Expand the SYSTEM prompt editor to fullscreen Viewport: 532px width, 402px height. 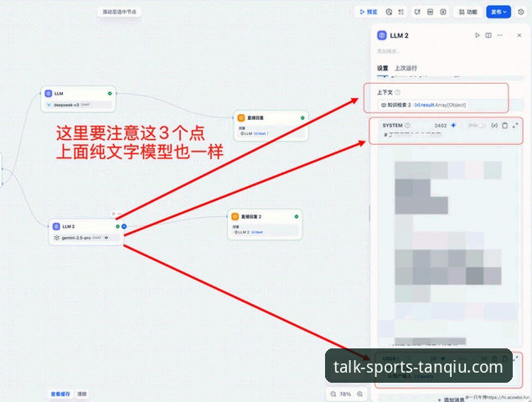pos(515,126)
